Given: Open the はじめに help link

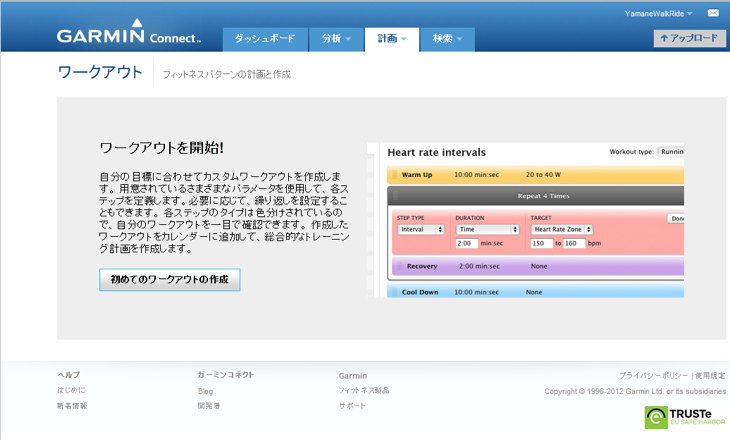Looking at the screenshot, I should 71,390.
